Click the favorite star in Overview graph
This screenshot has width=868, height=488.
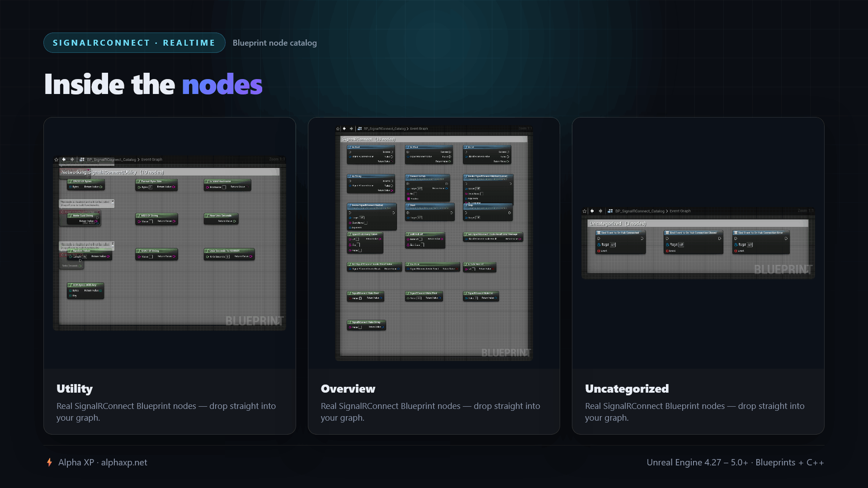(338, 129)
